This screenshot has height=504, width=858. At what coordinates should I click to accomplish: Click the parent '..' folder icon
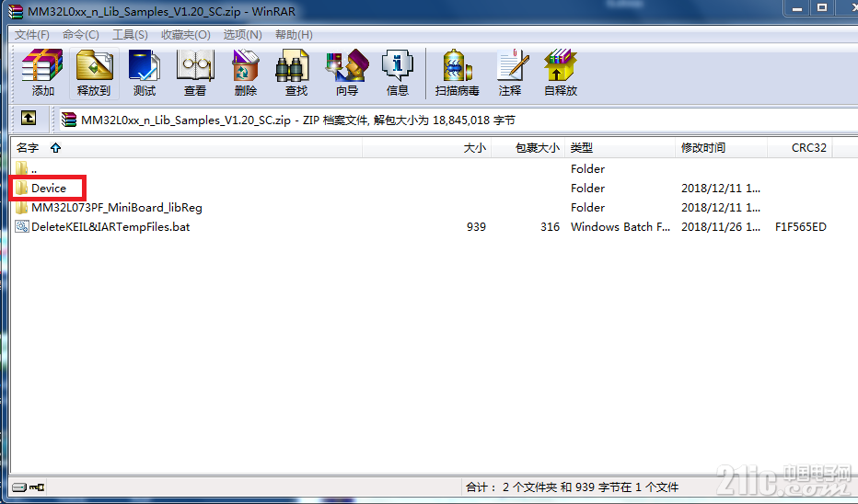click(21, 168)
